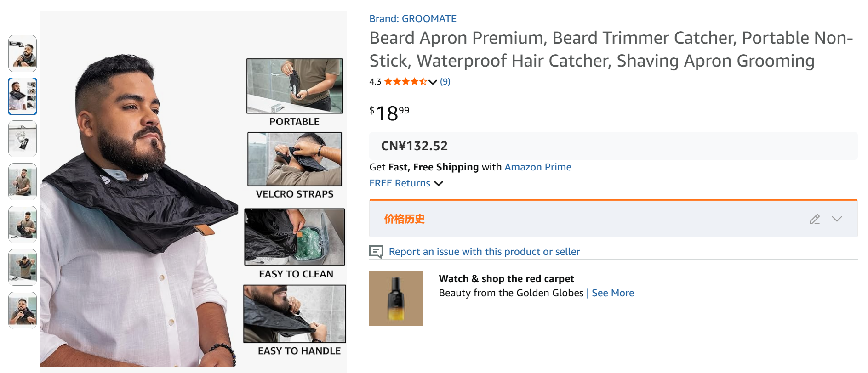The height and width of the screenshot is (373, 868).
Task: Click the pencil edit icon in price history
Action: click(814, 219)
